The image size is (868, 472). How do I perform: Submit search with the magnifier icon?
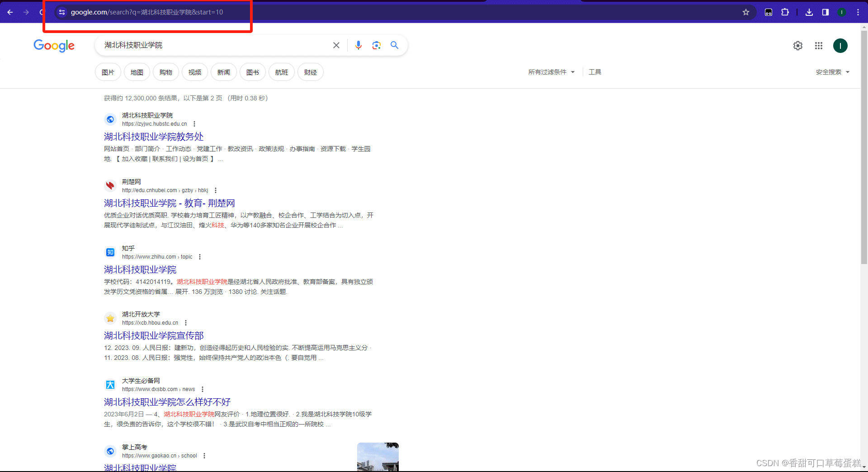pos(395,45)
